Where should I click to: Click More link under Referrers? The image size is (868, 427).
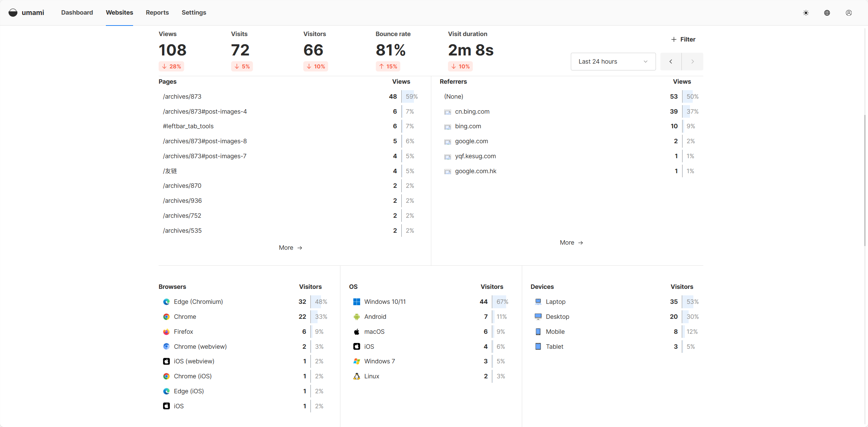571,243
